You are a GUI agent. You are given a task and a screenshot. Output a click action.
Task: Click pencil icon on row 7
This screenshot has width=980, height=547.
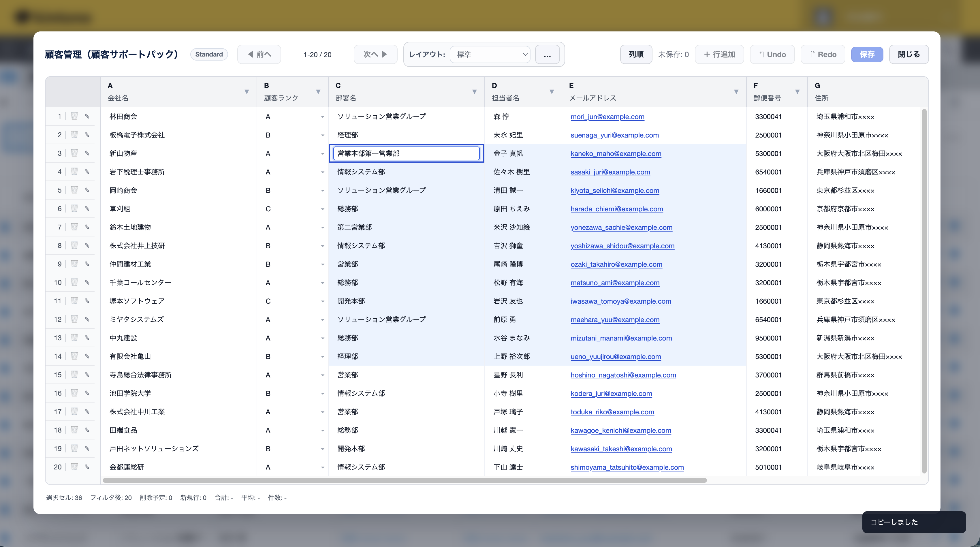(87, 227)
